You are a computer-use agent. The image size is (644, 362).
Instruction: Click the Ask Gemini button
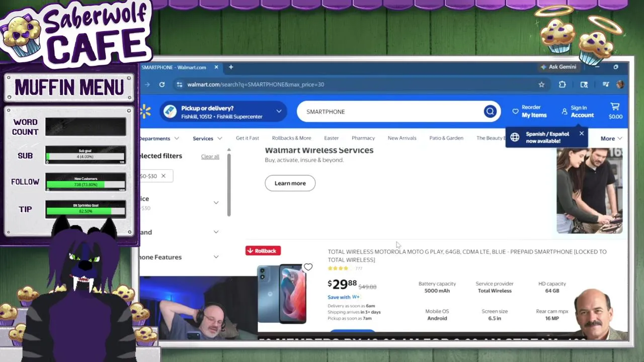(558, 67)
